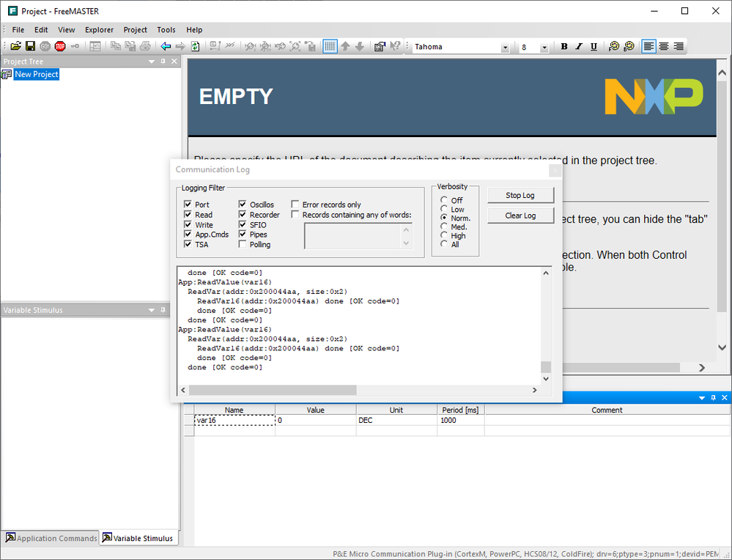Screen dimensions: 732x560
Task: Toggle the Recorder checkbox
Action: pyautogui.click(x=243, y=214)
